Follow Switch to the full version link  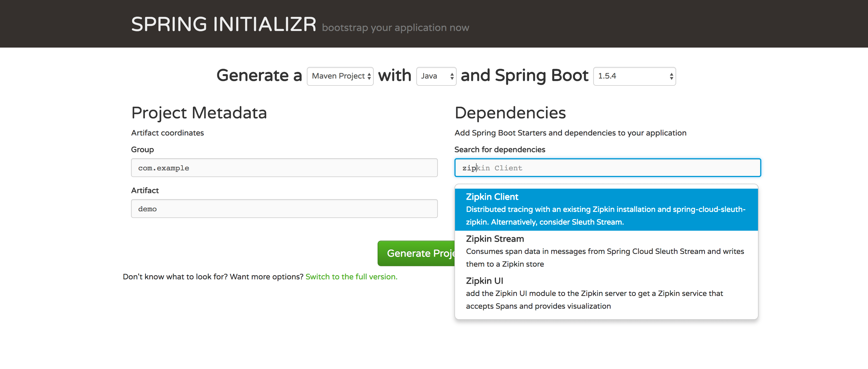351,277
